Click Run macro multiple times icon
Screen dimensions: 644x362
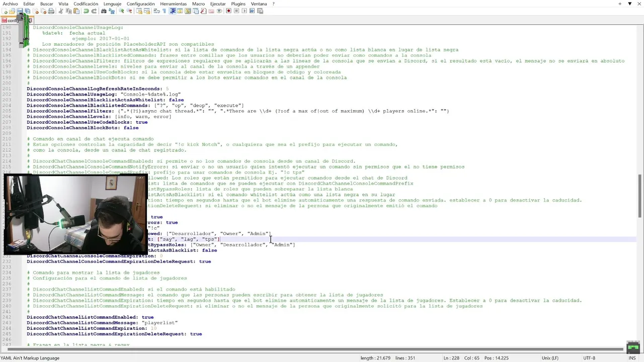252,11
